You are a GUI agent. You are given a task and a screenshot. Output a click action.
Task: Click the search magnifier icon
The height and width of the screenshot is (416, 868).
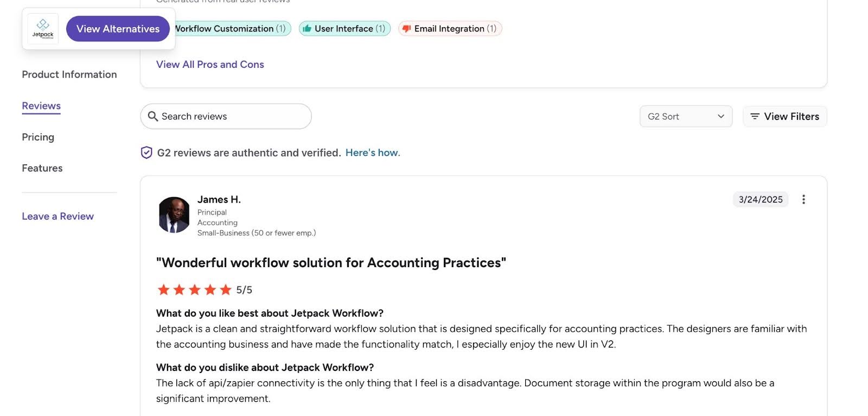(x=154, y=116)
